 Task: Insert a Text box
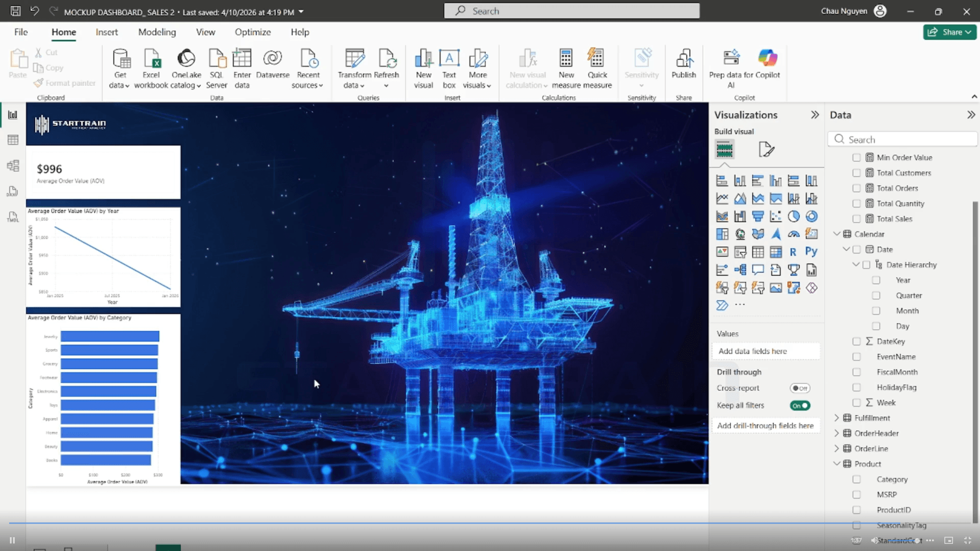(x=449, y=69)
